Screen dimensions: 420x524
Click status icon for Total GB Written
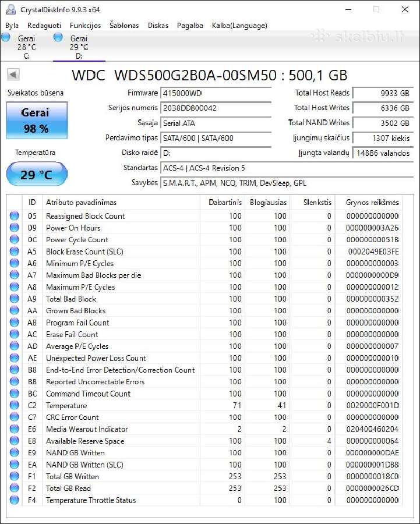[x=15, y=476]
